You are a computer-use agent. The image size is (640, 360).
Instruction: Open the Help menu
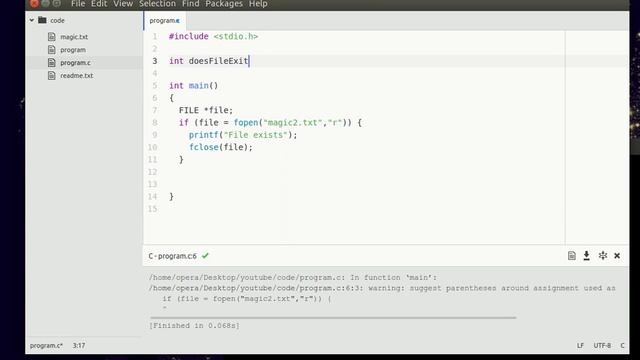click(258, 4)
